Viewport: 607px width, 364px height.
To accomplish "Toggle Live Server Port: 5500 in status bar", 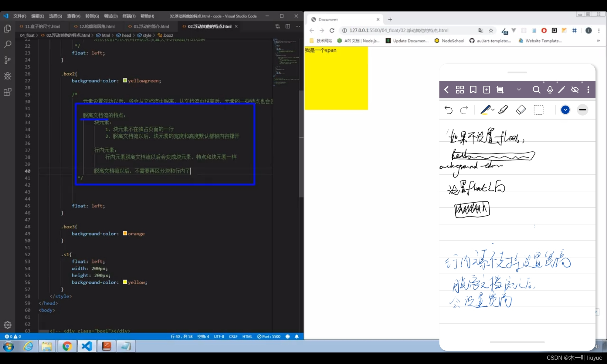I will point(269,336).
